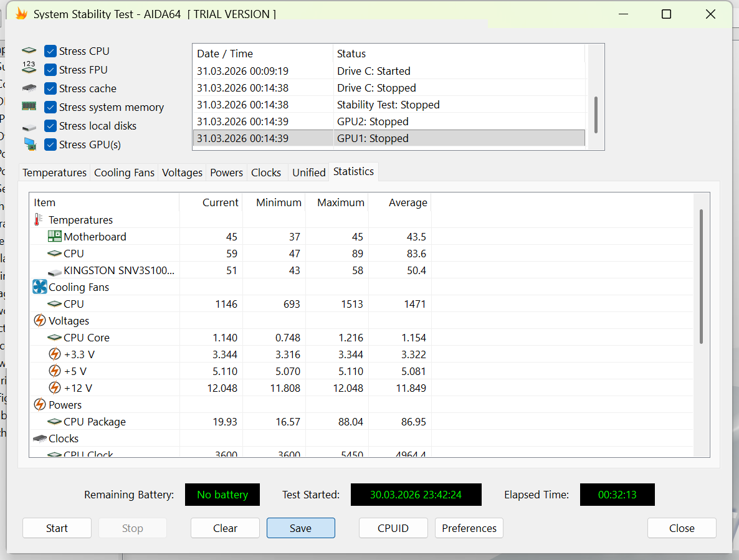
Task: Click the log list vertical scrollbar thumb
Action: click(x=596, y=115)
